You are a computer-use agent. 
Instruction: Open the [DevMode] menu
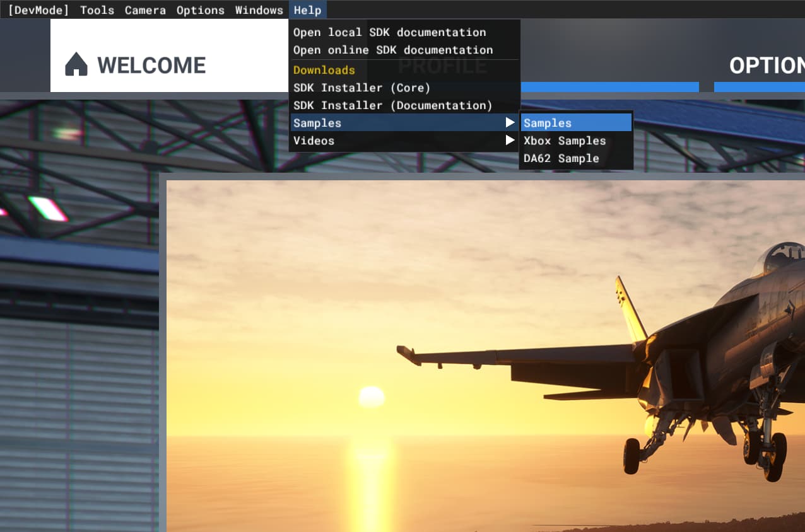(x=38, y=10)
